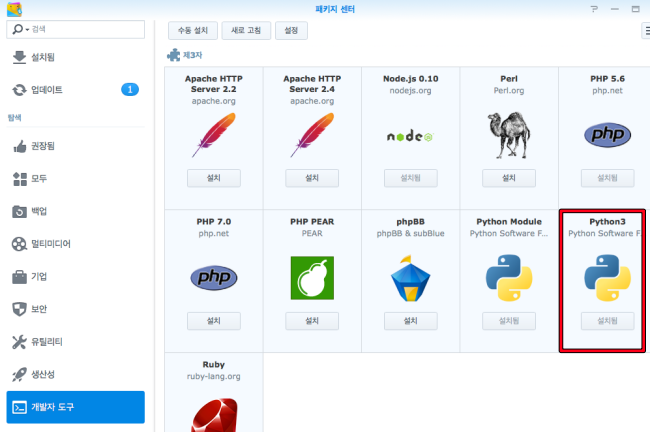This screenshot has height=432, width=650.
Task: Click the Manual Install (수동 설치) button
Action: point(193,31)
